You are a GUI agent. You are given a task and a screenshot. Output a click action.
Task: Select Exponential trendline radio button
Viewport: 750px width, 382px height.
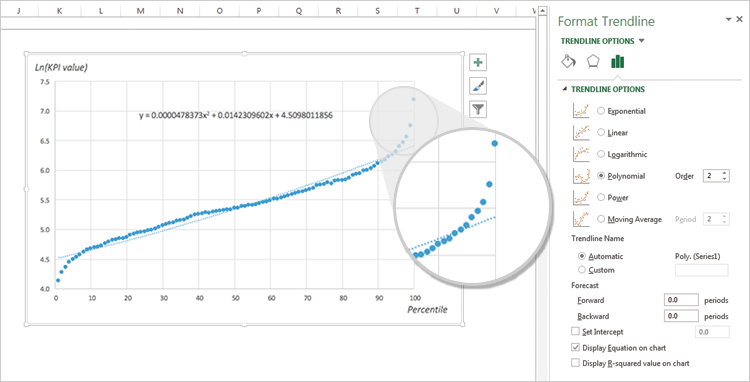(x=601, y=111)
